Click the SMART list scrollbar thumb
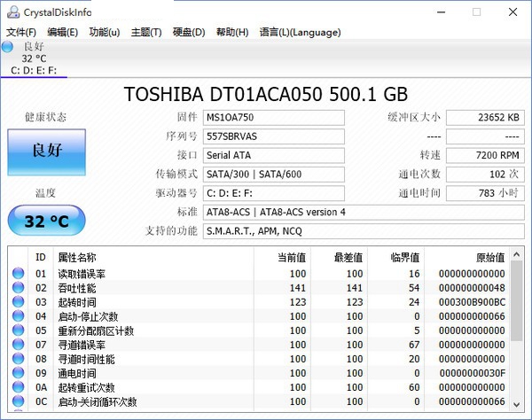This screenshot has width=532, height=420. click(x=516, y=301)
